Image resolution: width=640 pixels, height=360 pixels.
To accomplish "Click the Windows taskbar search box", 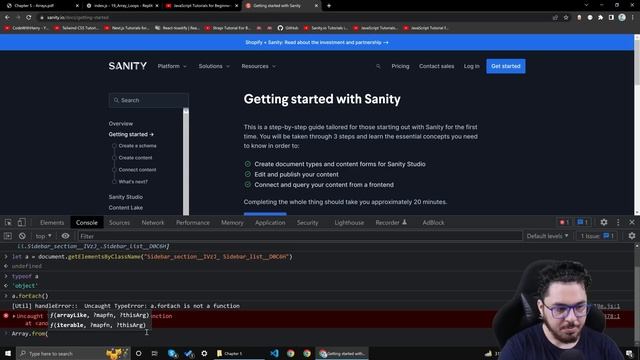I will (x=73, y=353).
